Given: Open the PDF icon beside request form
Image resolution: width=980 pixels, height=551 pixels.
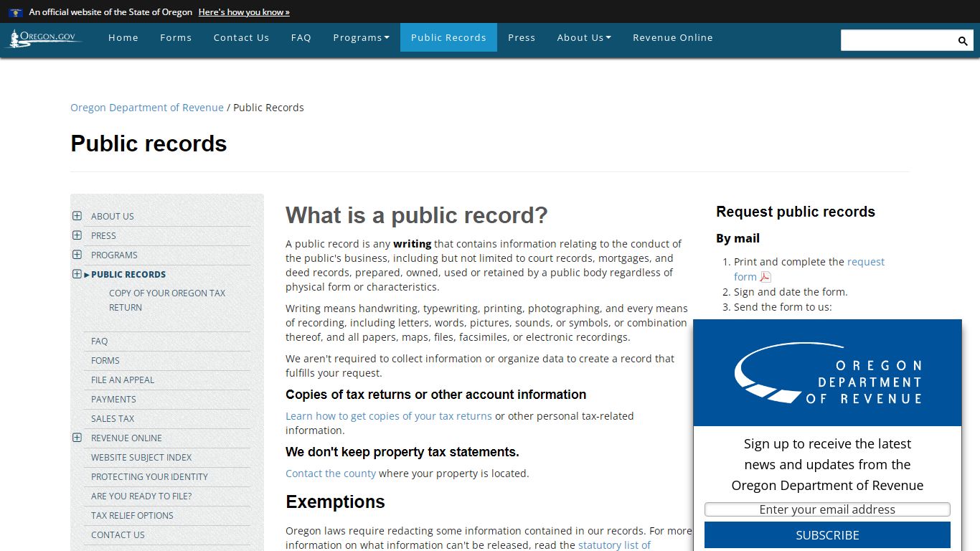Looking at the screenshot, I should 765,277.
